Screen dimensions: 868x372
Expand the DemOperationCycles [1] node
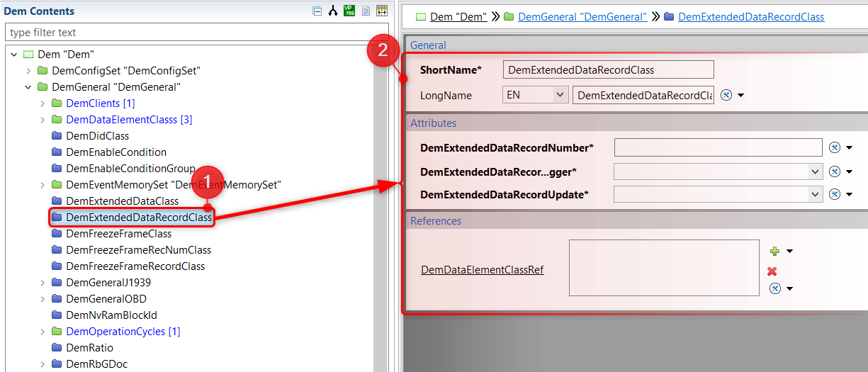(43, 332)
